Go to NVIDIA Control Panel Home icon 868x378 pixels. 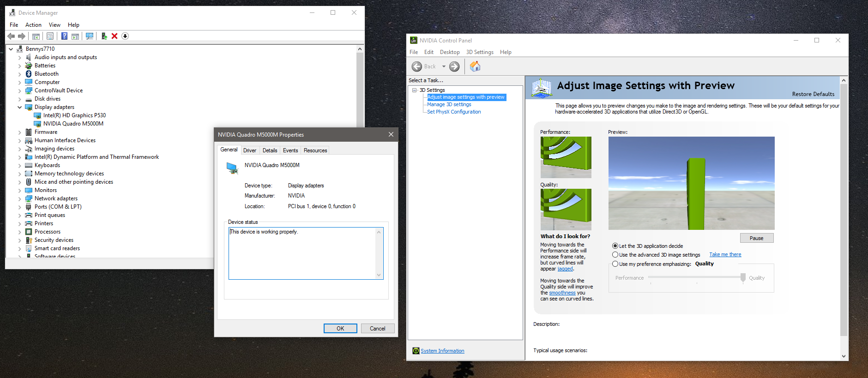point(475,66)
